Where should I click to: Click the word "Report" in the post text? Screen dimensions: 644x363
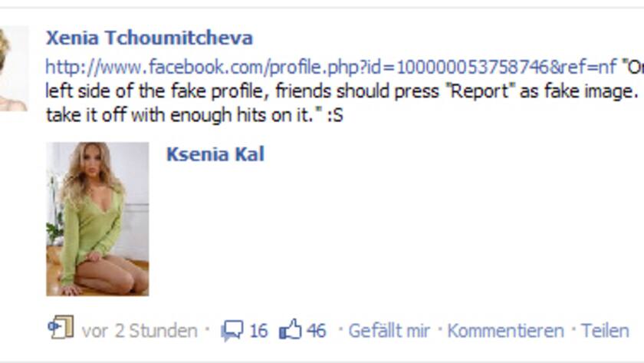[x=479, y=91]
